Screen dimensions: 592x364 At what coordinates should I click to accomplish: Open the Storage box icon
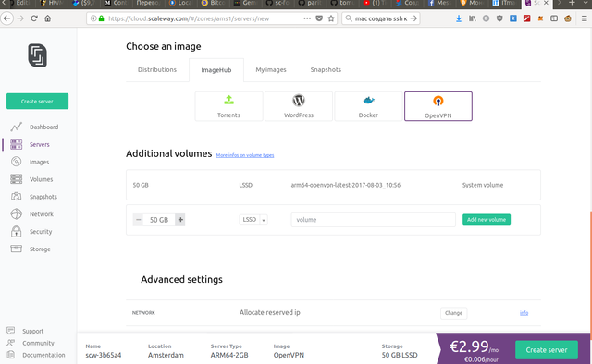[x=17, y=249]
